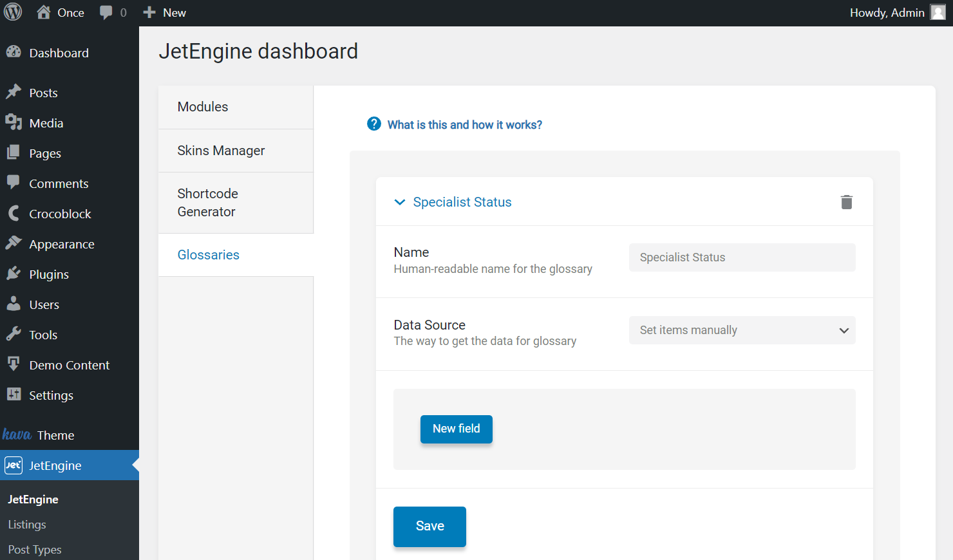Visit the Once site home link

pyautogui.click(x=61, y=13)
